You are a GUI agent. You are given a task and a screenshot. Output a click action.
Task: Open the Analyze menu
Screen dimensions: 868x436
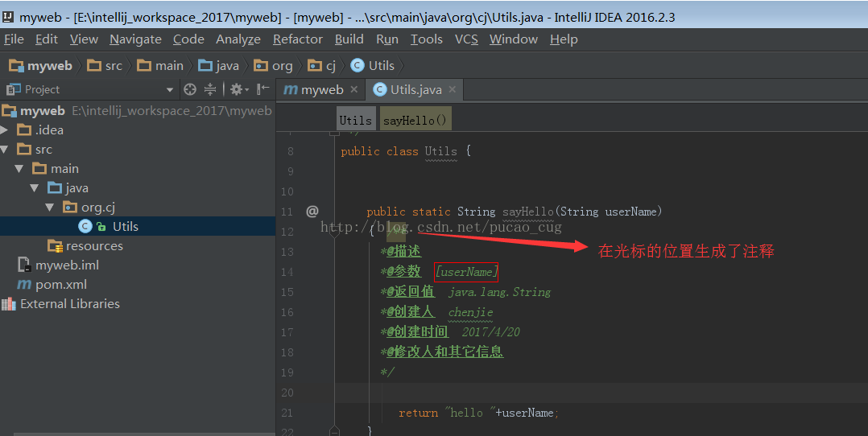click(238, 39)
